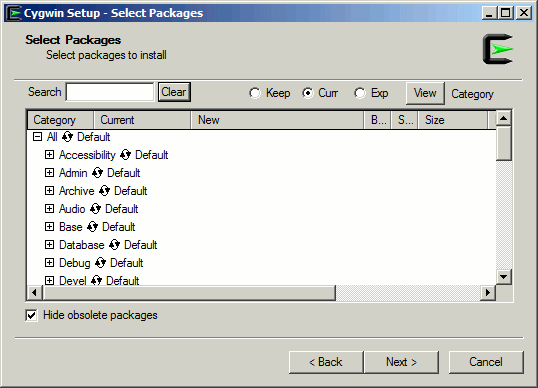Click the B... column header
The image size is (538, 388).
pyautogui.click(x=377, y=120)
